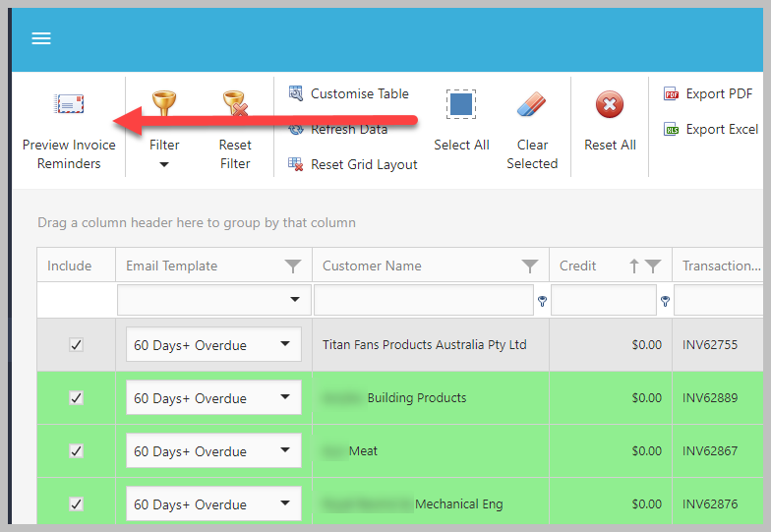771x532 pixels.
Task: Click the Filter funnel icon
Action: point(163,102)
